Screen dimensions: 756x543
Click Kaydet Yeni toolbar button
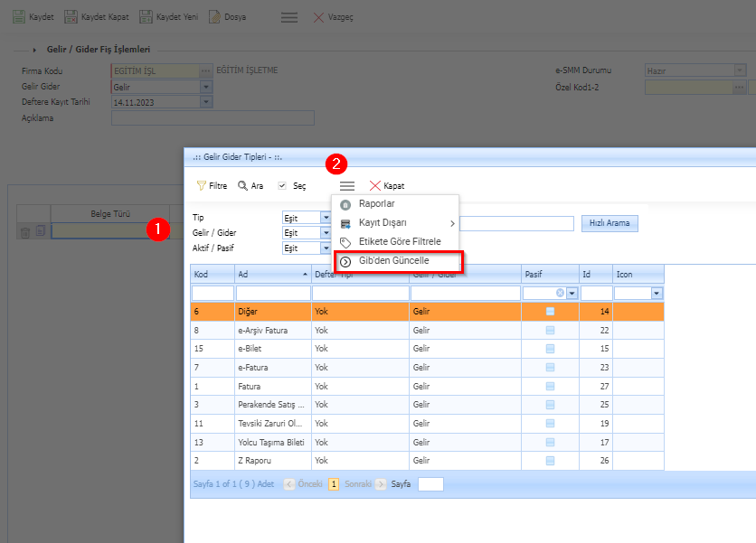169,17
